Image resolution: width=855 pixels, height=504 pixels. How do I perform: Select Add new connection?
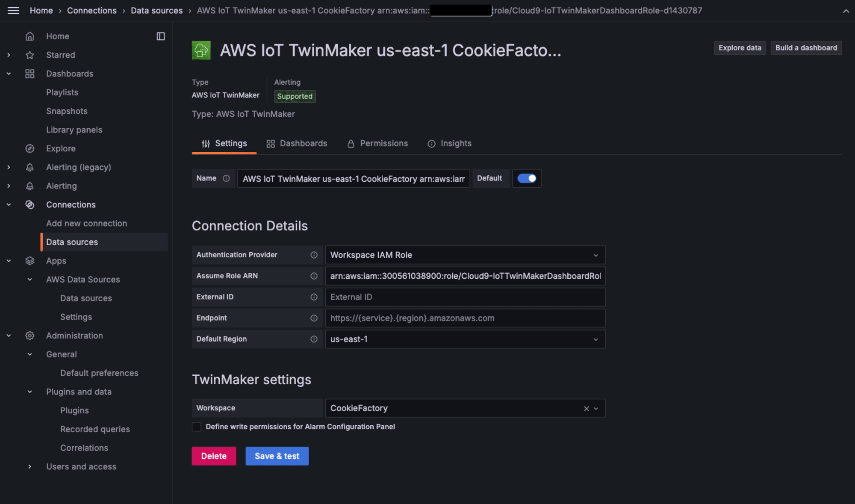tap(86, 224)
